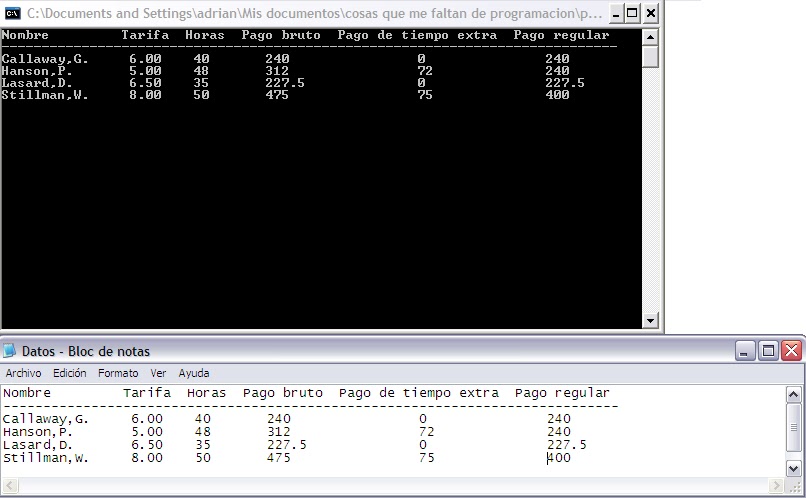The height and width of the screenshot is (498, 806).
Task: Click the Notepad document icon in title bar
Action: (x=9, y=351)
